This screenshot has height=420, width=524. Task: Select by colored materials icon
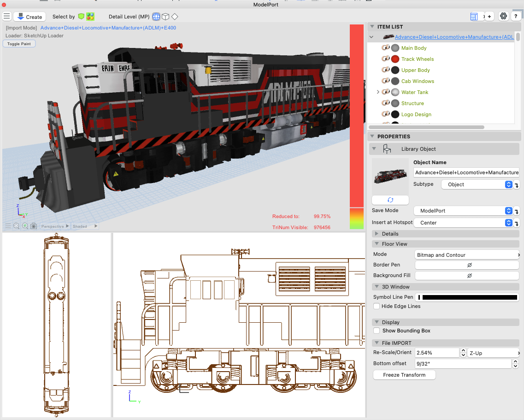(x=90, y=17)
